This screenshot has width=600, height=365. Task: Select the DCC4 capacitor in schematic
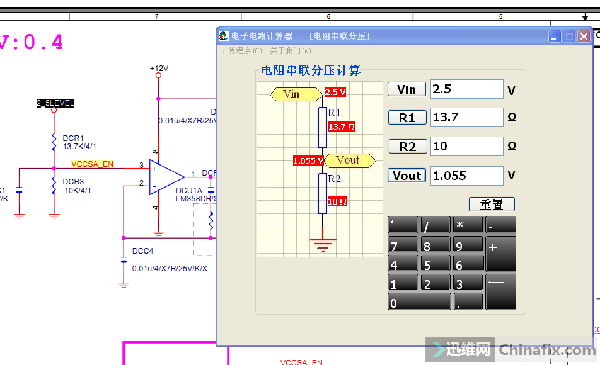(x=124, y=261)
